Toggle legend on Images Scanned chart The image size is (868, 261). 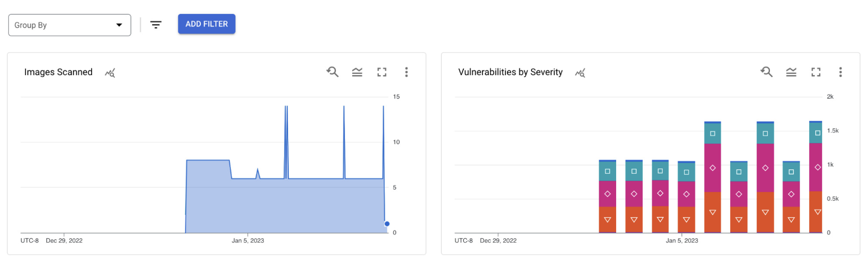pyautogui.click(x=357, y=72)
